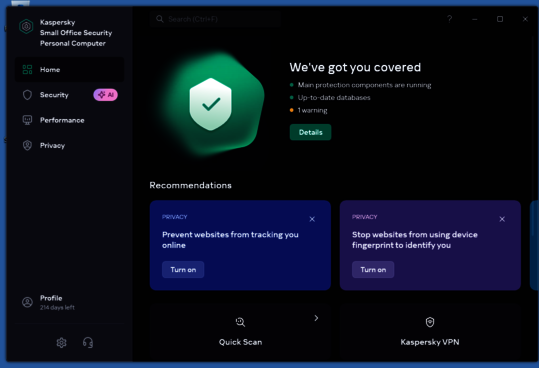Screen dimensions: 539x368
Task: Click the Quick Scan tile
Action: click(x=240, y=332)
